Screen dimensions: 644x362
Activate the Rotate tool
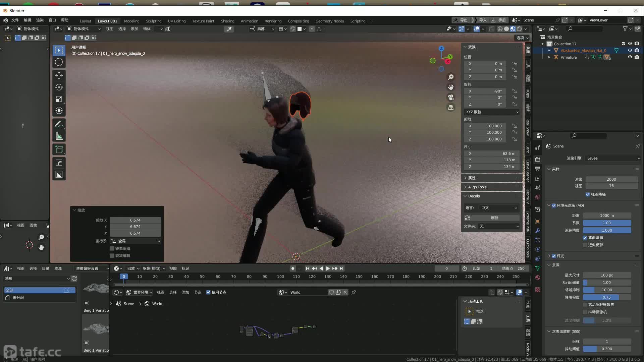[x=59, y=87]
